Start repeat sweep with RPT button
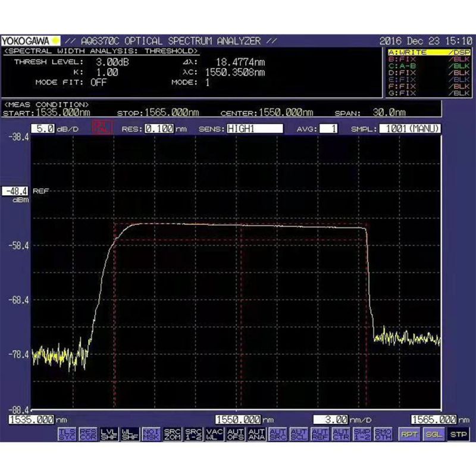This screenshot has height=476, width=476. click(x=409, y=434)
